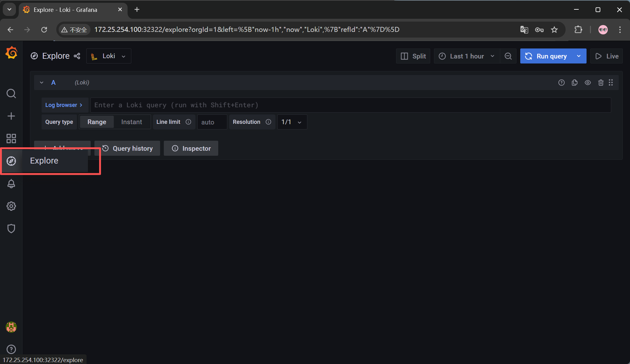The height and width of the screenshot is (364, 630).
Task: Open Configuration gear icon in sidebar
Action: [11, 206]
